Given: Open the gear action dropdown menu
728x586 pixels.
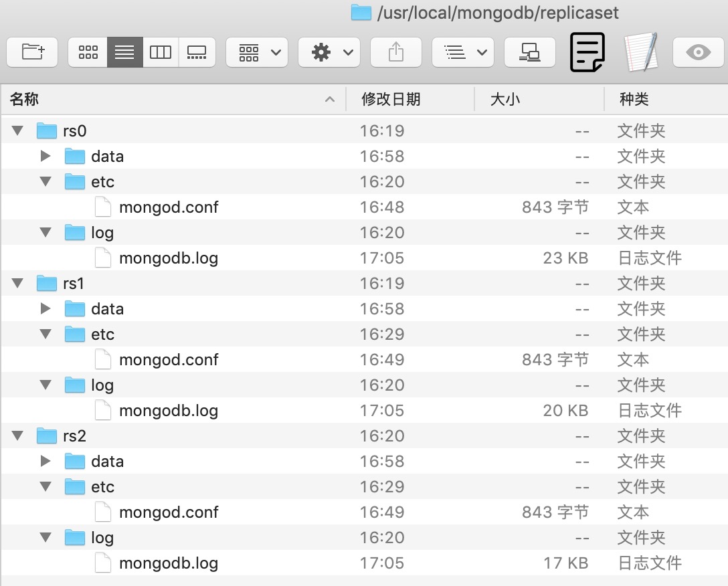Looking at the screenshot, I should (329, 52).
